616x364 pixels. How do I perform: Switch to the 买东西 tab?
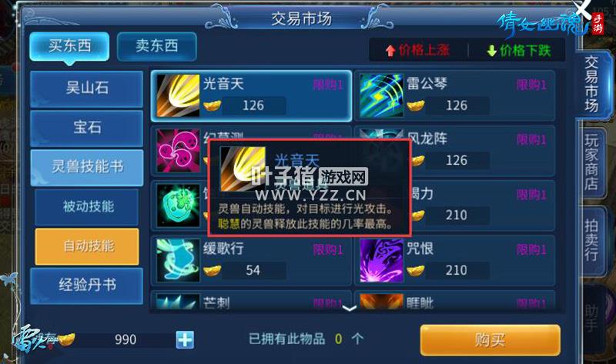(69, 46)
